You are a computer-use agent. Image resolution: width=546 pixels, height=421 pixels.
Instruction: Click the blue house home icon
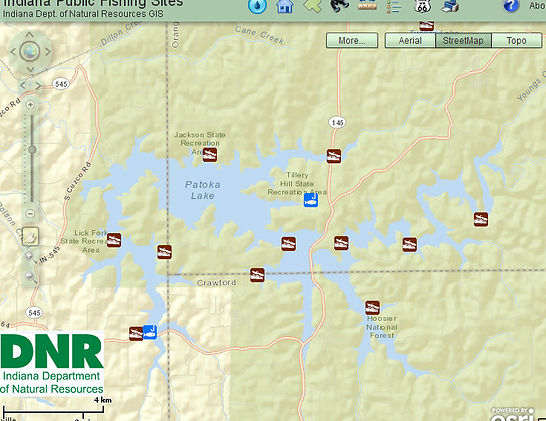(284, 6)
